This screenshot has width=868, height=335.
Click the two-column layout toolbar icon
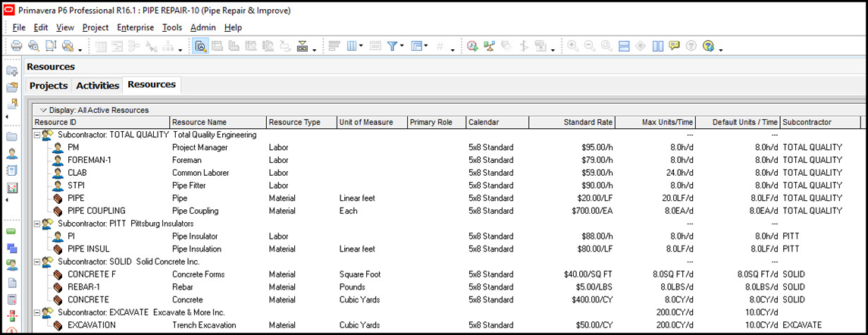pyautogui.click(x=658, y=46)
